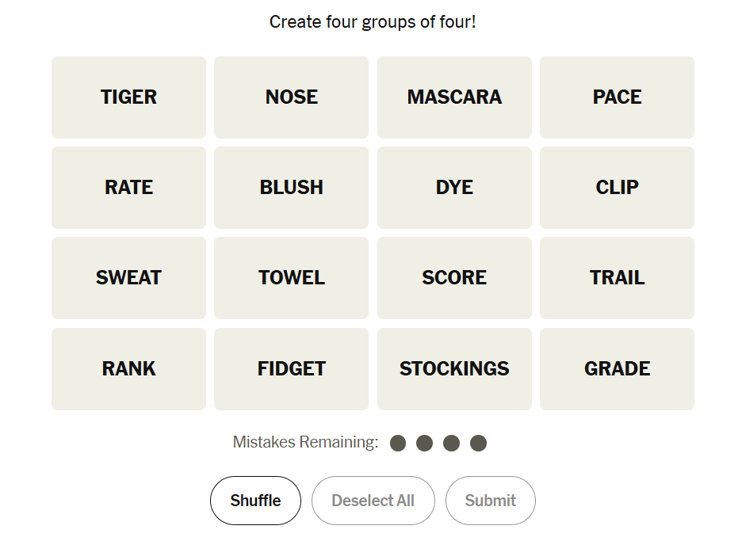This screenshot has height=560, width=742.
Task: Select the FIDGET word tile
Action: 291,369
